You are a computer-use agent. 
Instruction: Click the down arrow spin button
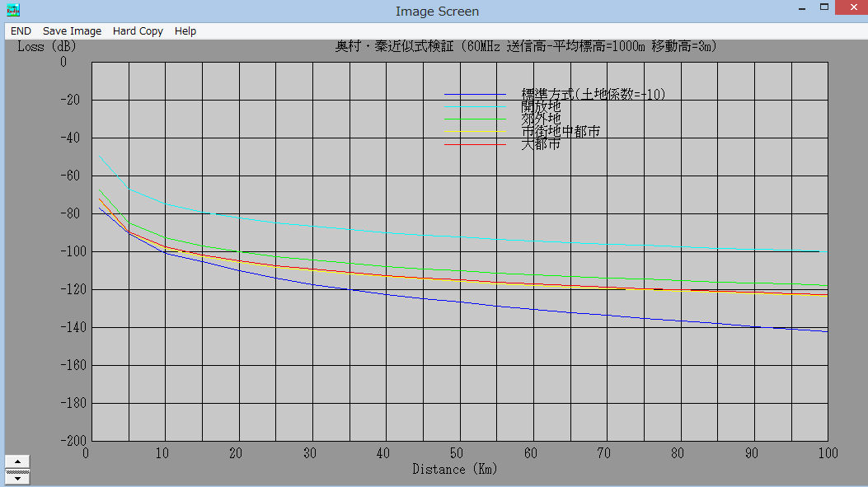click(17, 479)
